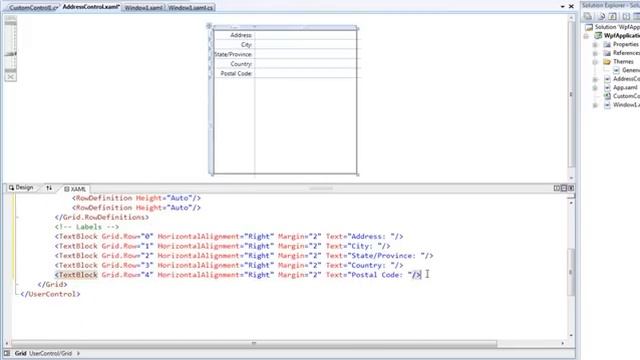Select the Postal Code label in the designer
This screenshot has width=640, height=360.
[x=236, y=73]
